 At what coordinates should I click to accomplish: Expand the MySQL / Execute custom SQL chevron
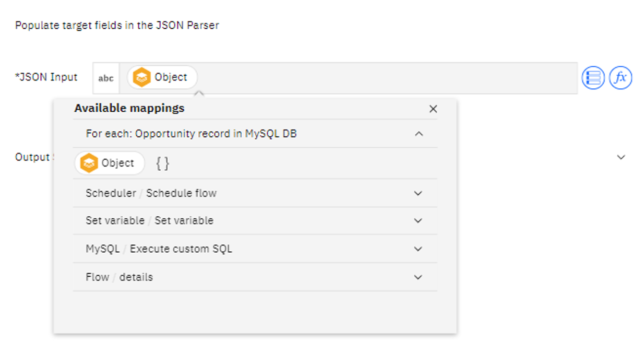(x=418, y=249)
